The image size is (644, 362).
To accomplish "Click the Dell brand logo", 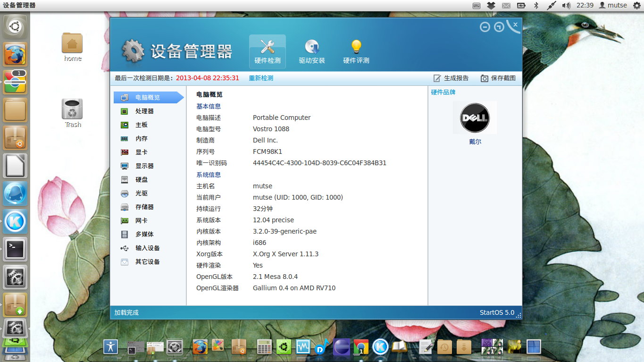I will coord(475,118).
